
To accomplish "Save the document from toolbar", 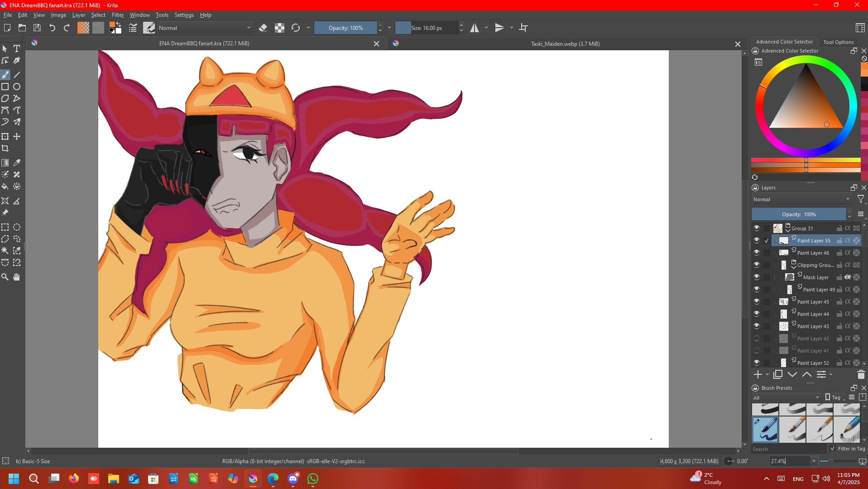I will tap(37, 28).
